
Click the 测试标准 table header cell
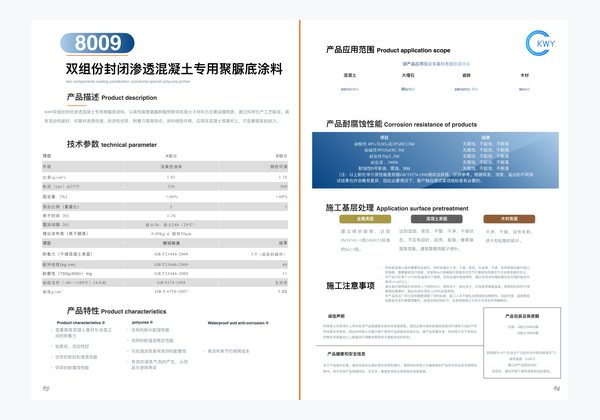coord(171,243)
